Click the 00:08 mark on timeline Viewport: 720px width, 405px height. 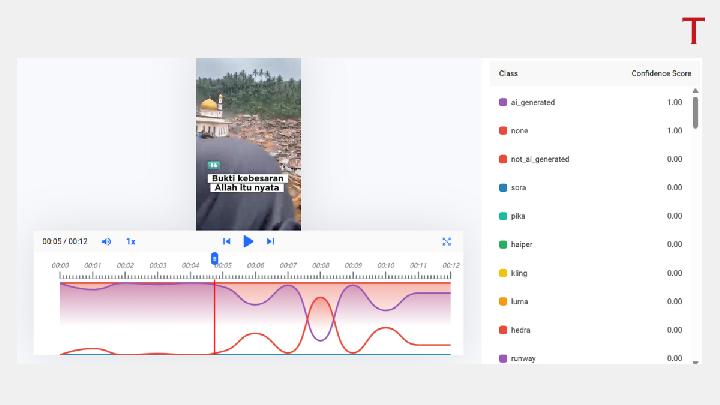(321, 266)
